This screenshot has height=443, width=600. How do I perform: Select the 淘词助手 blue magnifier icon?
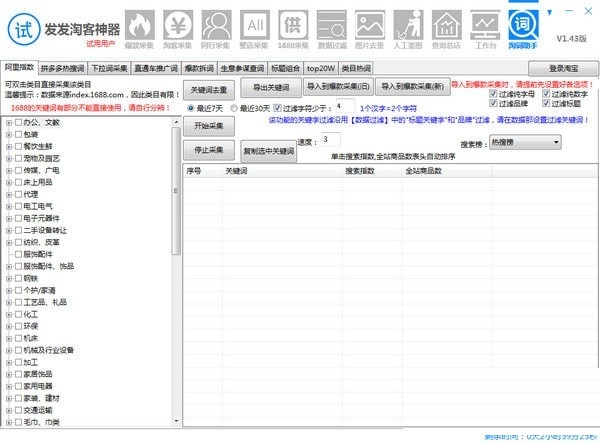click(523, 25)
